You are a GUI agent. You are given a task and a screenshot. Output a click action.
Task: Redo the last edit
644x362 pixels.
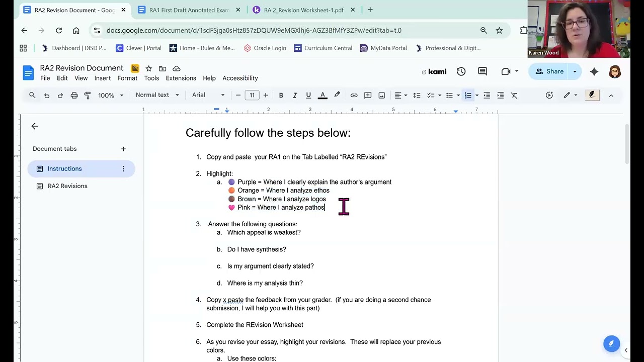tap(60, 95)
